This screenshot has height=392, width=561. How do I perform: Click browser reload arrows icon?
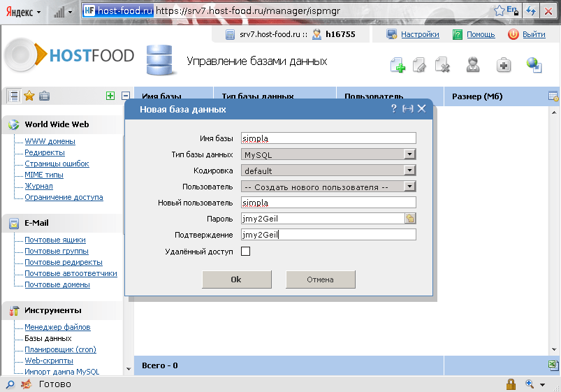(x=531, y=10)
